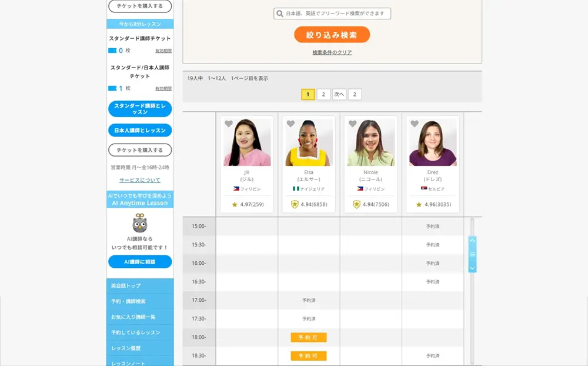Screen dimensions: 588x366
Task: Favorite teacher Jill with the heart icon
Action: coord(229,124)
